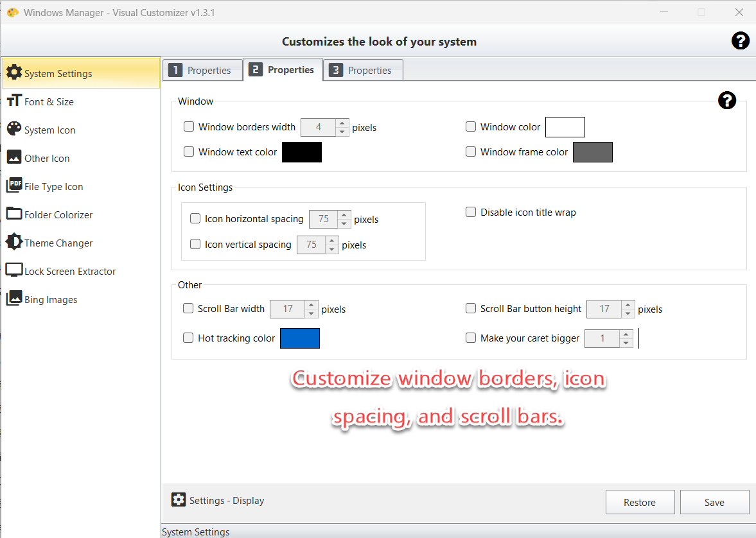Increase Scroll Bar button height value
The height and width of the screenshot is (538, 756).
click(628, 305)
